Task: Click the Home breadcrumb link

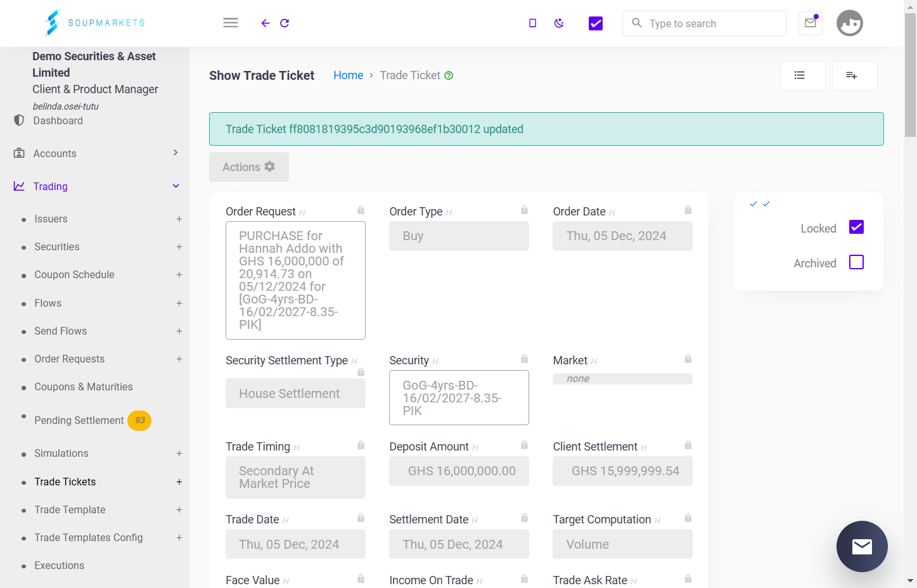Action: click(x=349, y=75)
